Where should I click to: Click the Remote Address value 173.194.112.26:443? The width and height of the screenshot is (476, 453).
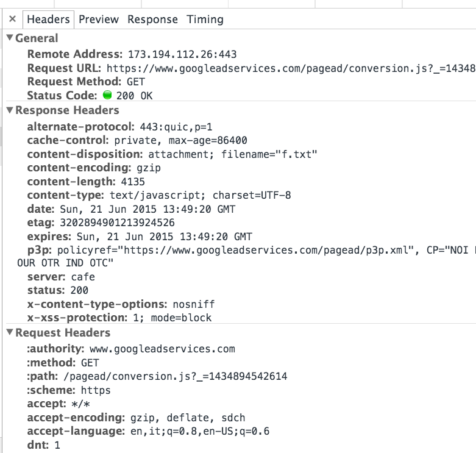[182, 54]
